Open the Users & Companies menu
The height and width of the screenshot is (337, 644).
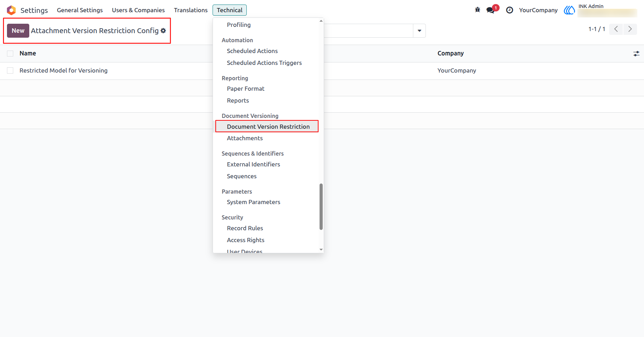(138, 10)
